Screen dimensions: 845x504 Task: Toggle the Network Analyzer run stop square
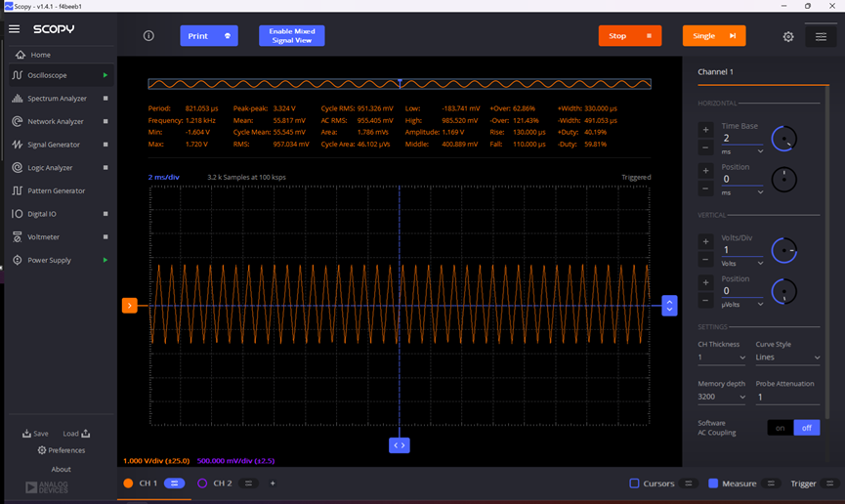pos(106,122)
